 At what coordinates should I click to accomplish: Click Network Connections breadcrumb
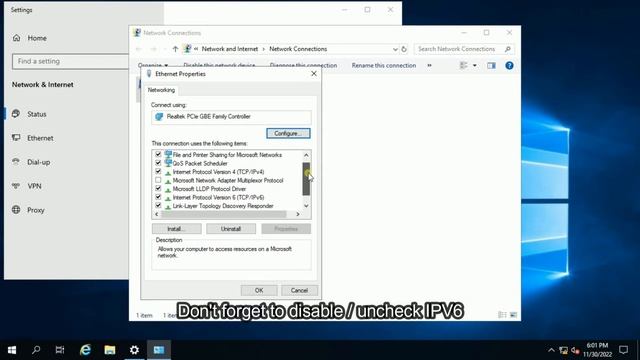pyautogui.click(x=298, y=49)
